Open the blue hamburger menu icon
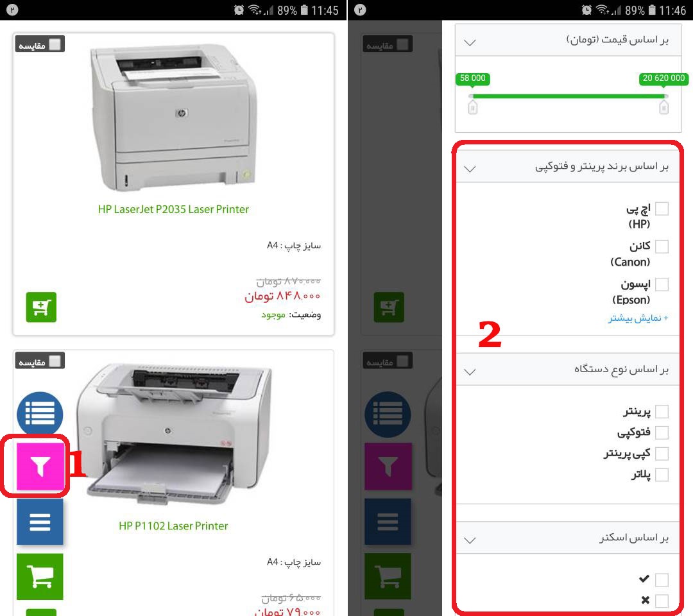Viewport: 693px width, 616px height. pyautogui.click(x=40, y=522)
